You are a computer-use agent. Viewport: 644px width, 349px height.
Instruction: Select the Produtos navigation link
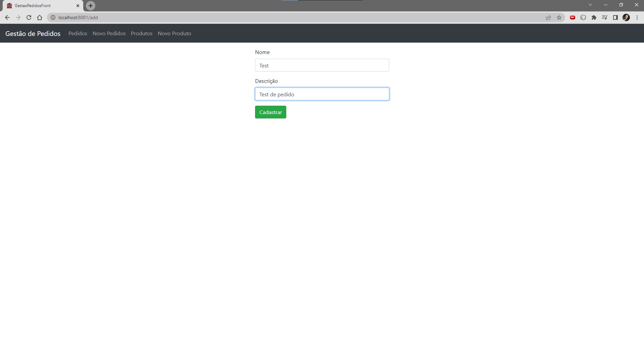pos(141,33)
